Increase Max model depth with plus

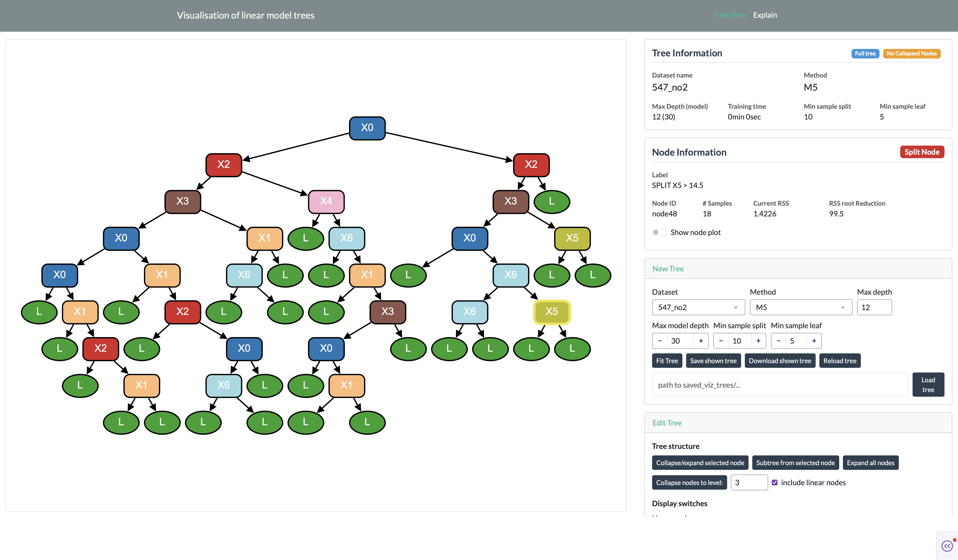[x=701, y=341]
